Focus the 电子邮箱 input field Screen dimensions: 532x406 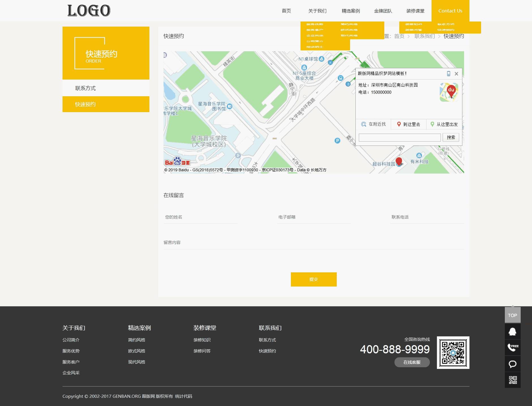click(x=314, y=217)
